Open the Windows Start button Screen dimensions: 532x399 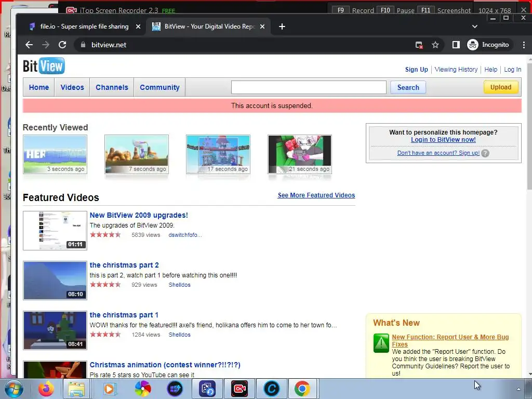[x=14, y=389]
